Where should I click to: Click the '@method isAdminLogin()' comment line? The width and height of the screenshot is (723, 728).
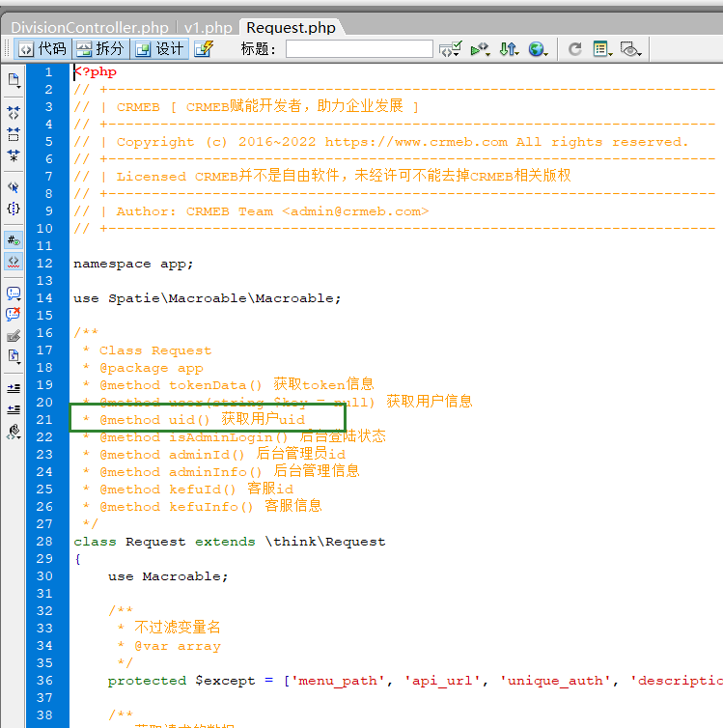tap(235, 436)
